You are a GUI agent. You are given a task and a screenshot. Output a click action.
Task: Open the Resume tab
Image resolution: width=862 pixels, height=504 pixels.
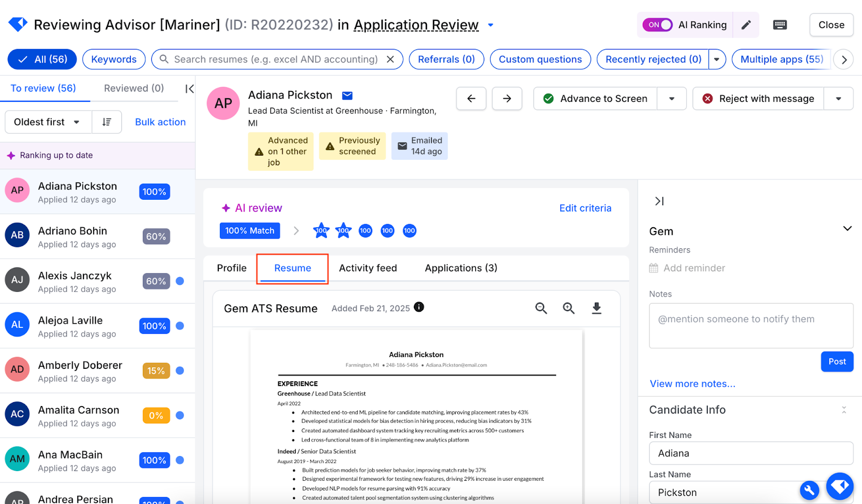293,268
